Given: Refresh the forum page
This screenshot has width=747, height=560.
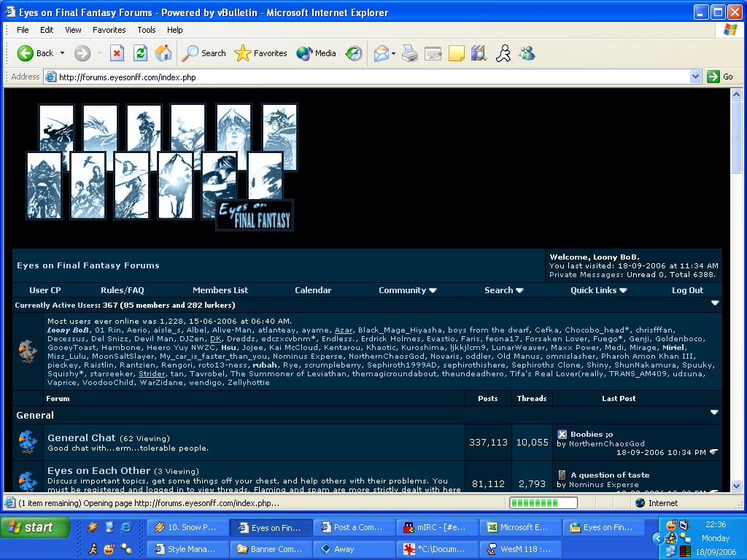Looking at the screenshot, I should click(140, 52).
